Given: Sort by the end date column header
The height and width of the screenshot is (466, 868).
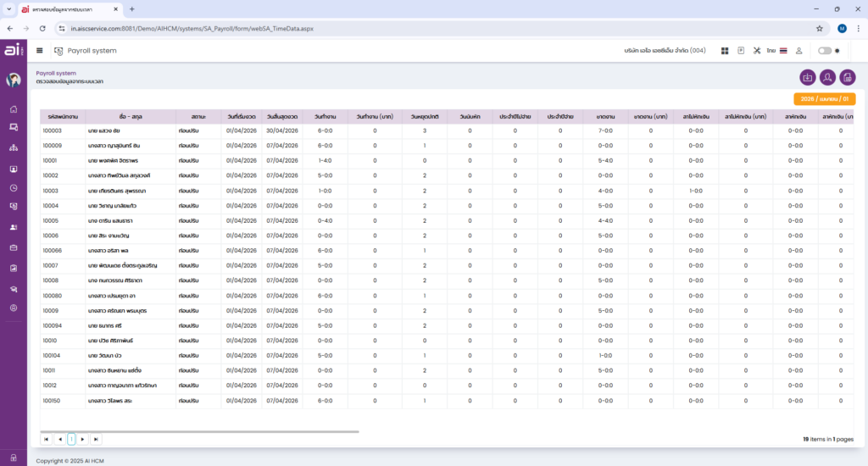Looking at the screenshot, I should 282,117.
